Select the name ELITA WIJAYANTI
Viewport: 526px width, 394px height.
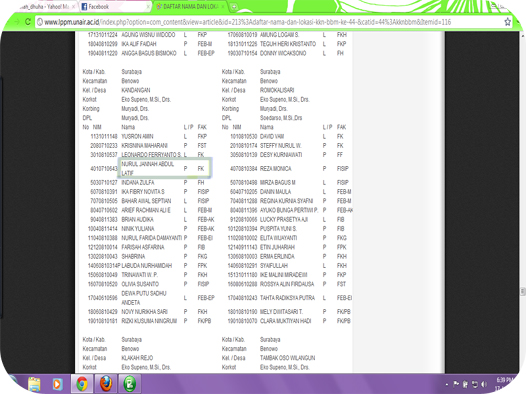[x=278, y=238]
